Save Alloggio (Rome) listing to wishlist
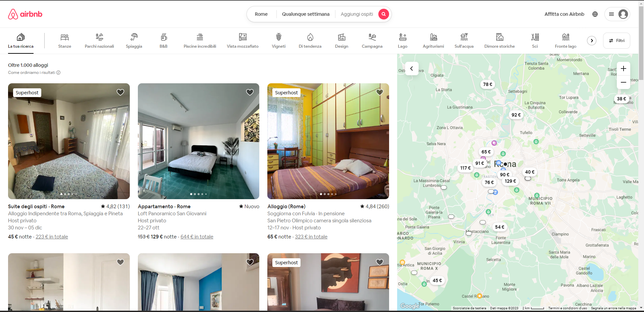The height and width of the screenshot is (312, 644). pos(380,92)
